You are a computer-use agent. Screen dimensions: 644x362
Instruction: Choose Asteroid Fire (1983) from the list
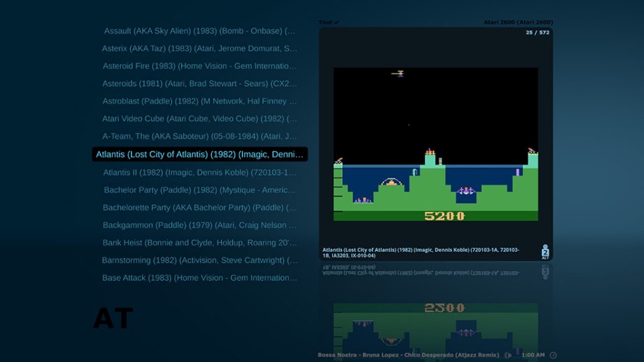point(199,66)
